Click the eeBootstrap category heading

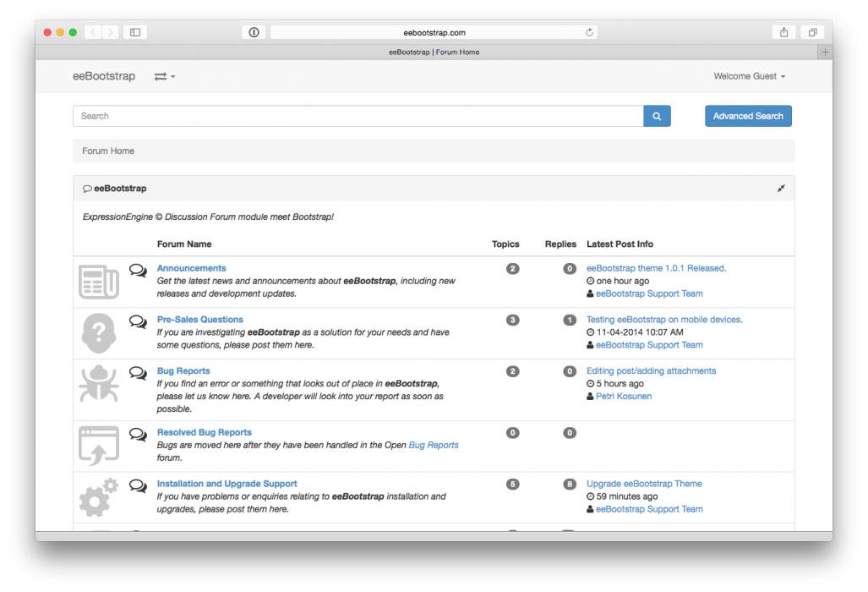click(120, 189)
